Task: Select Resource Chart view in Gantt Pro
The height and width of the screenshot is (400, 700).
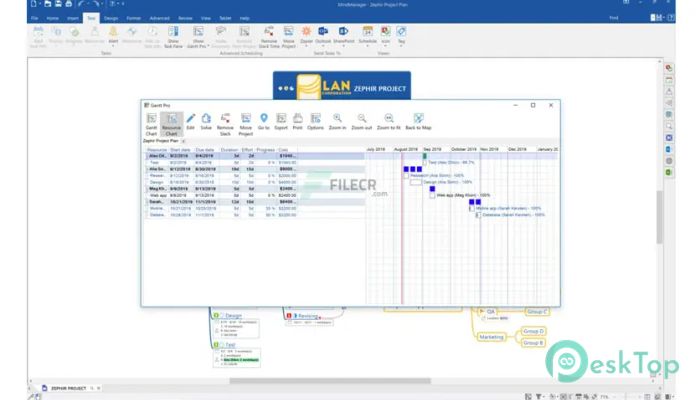Action: coord(171,124)
